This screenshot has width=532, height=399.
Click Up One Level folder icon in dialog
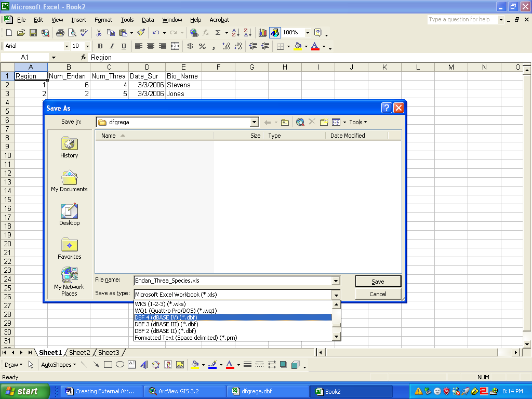[285, 122]
